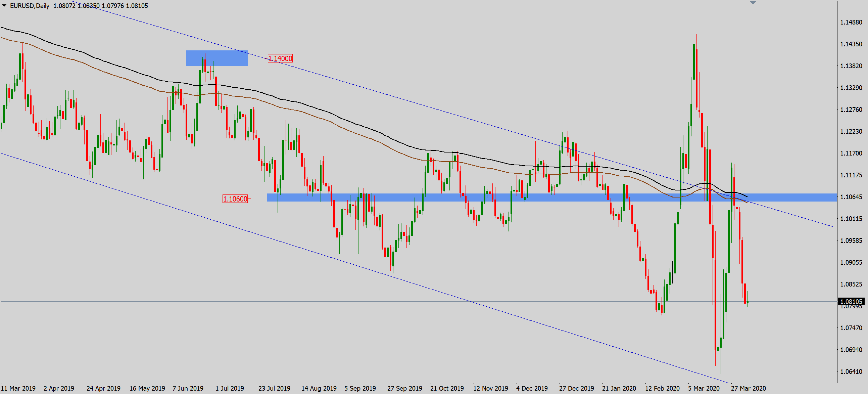Viewport: 868px width, 394px height.
Task: Click price scale value 1.10645
Action: (x=851, y=196)
